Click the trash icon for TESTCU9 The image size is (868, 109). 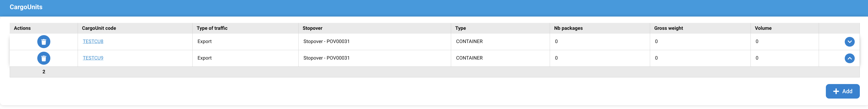pyautogui.click(x=44, y=58)
